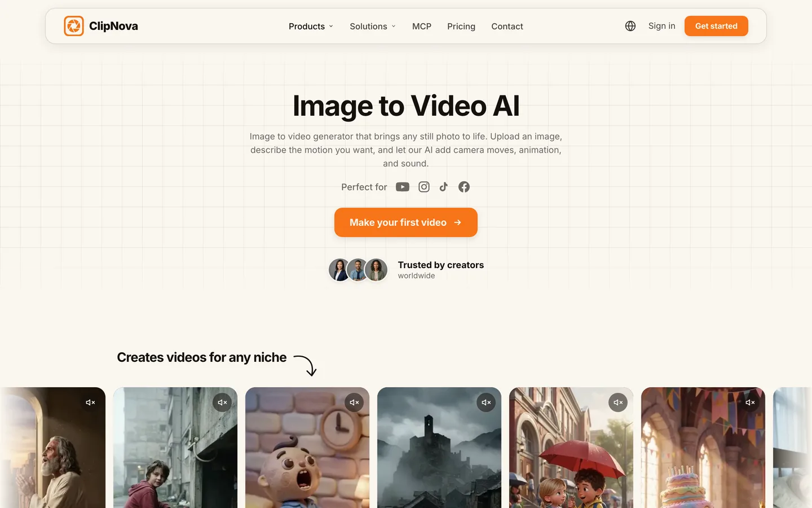Click the YouTube icon
The image size is (812, 508).
pyautogui.click(x=403, y=187)
